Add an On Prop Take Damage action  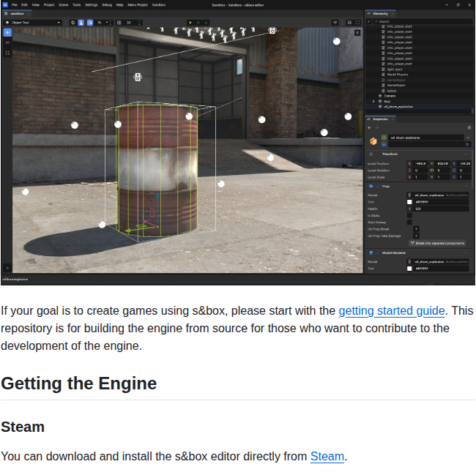pyautogui.click(x=416, y=236)
